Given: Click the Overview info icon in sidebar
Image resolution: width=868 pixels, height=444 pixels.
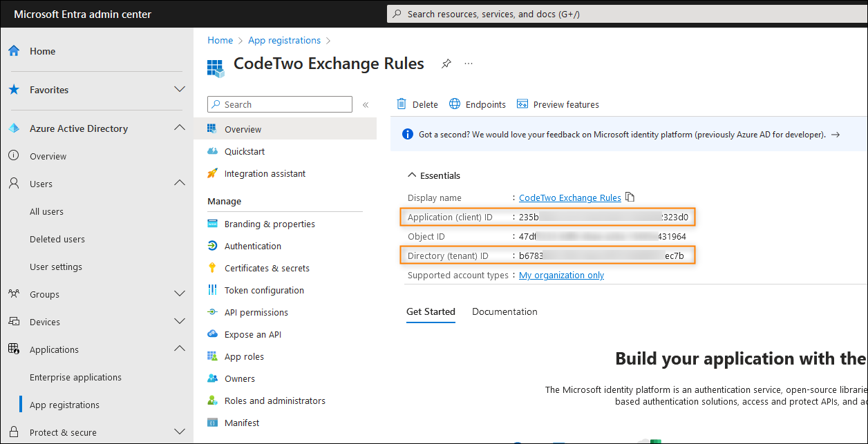Looking at the screenshot, I should coord(14,156).
